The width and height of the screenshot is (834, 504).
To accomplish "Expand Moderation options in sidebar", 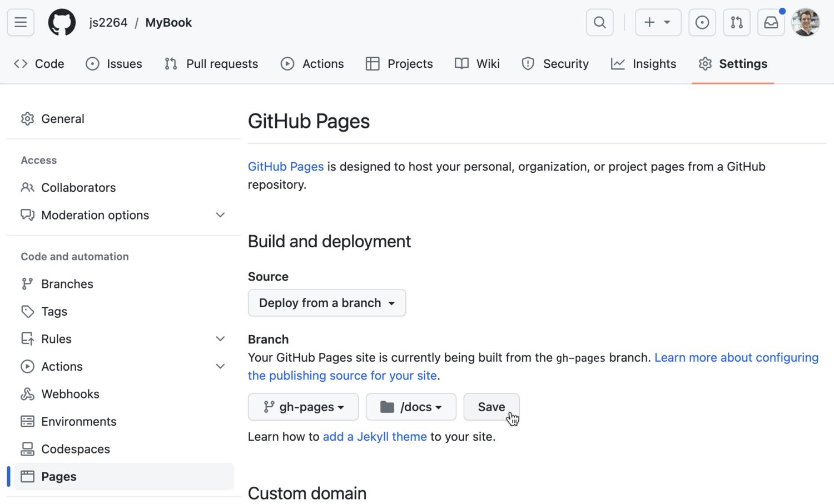I will pos(220,215).
